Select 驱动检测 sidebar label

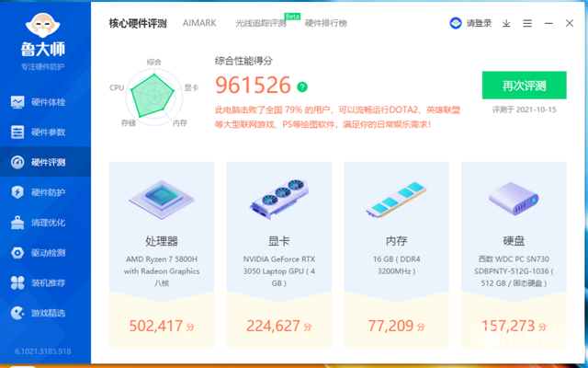pos(48,253)
